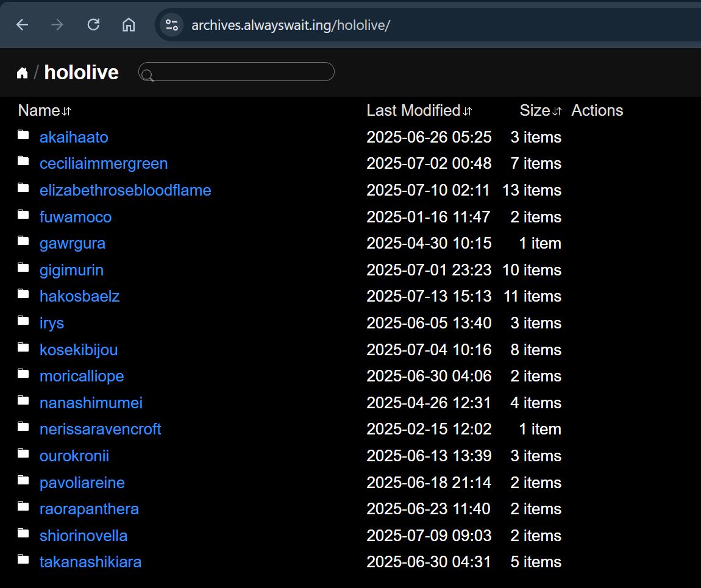Sort listing by Name column
The height and width of the screenshot is (588, 701).
pos(44,110)
